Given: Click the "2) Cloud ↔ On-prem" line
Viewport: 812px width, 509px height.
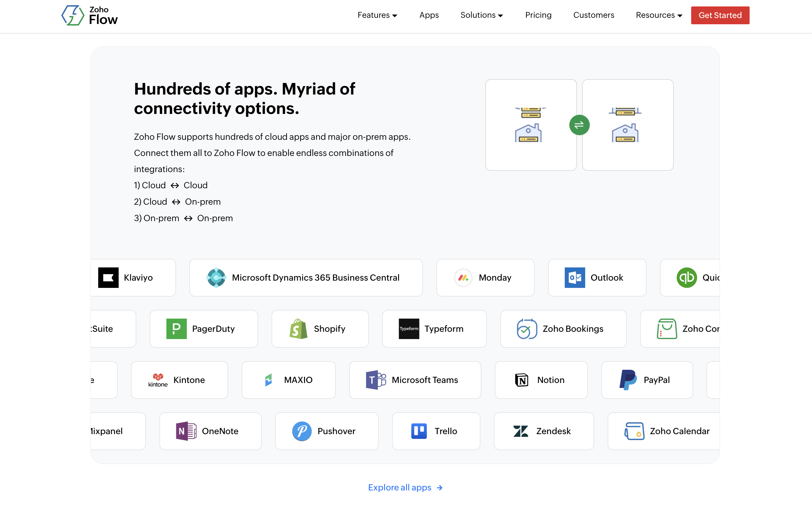Looking at the screenshot, I should 177,202.
